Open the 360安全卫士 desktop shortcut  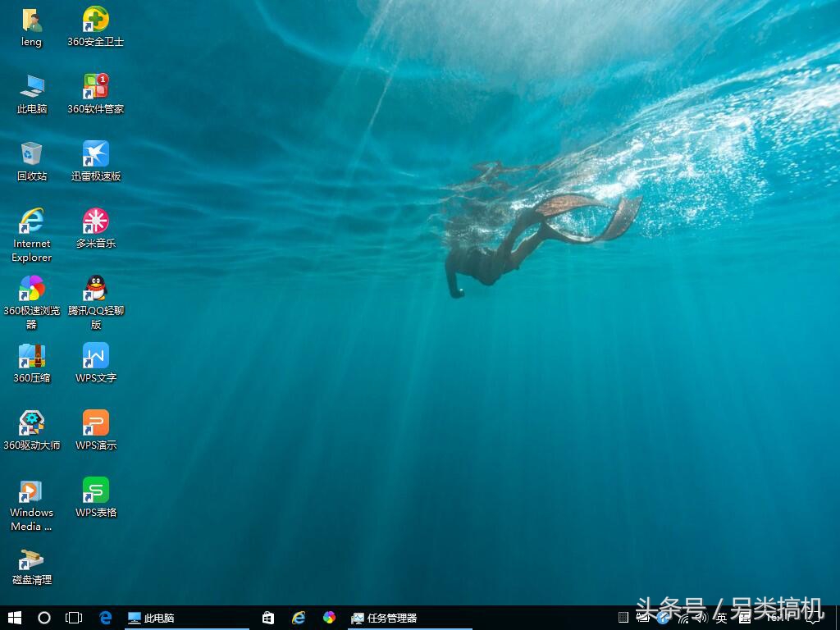click(96, 20)
